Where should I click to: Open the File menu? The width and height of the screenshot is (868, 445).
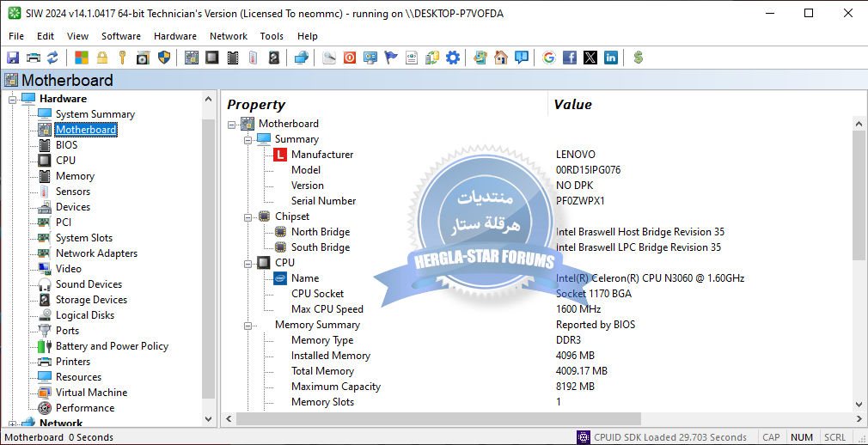pyautogui.click(x=16, y=36)
